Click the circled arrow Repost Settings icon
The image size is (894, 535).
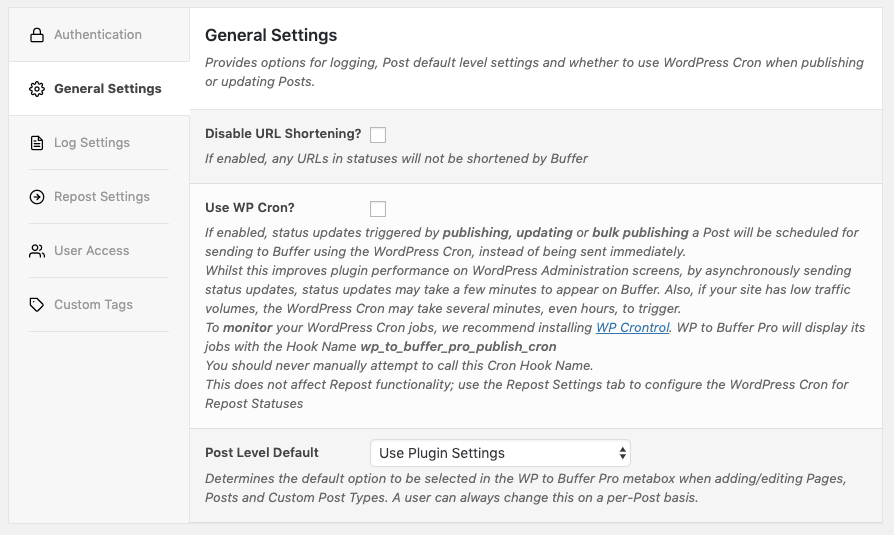pyautogui.click(x=37, y=197)
